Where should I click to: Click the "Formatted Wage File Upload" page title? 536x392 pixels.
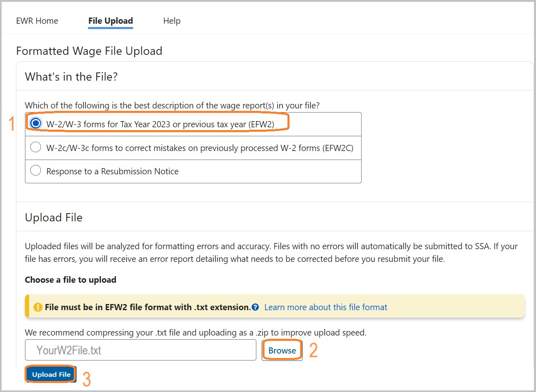(x=89, y=51)
